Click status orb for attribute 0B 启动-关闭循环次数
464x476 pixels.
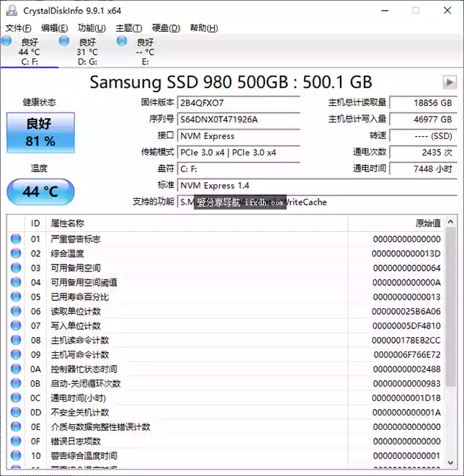coord(16,383)
